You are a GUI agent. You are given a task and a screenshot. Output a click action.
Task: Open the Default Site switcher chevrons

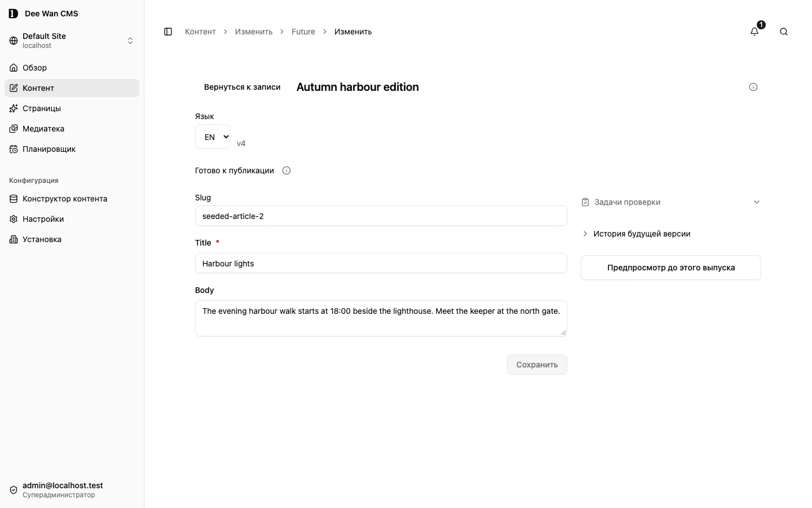pos(130,41)
